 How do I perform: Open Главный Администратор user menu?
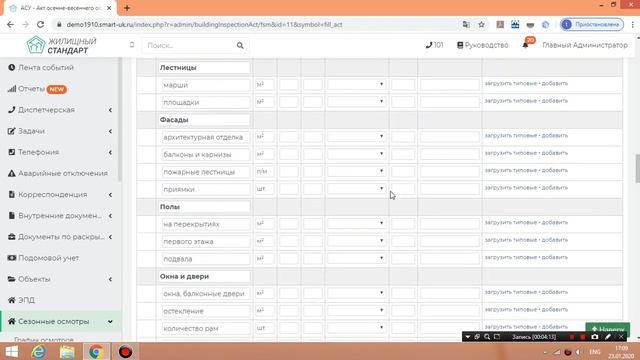click(x=584, y=45)
